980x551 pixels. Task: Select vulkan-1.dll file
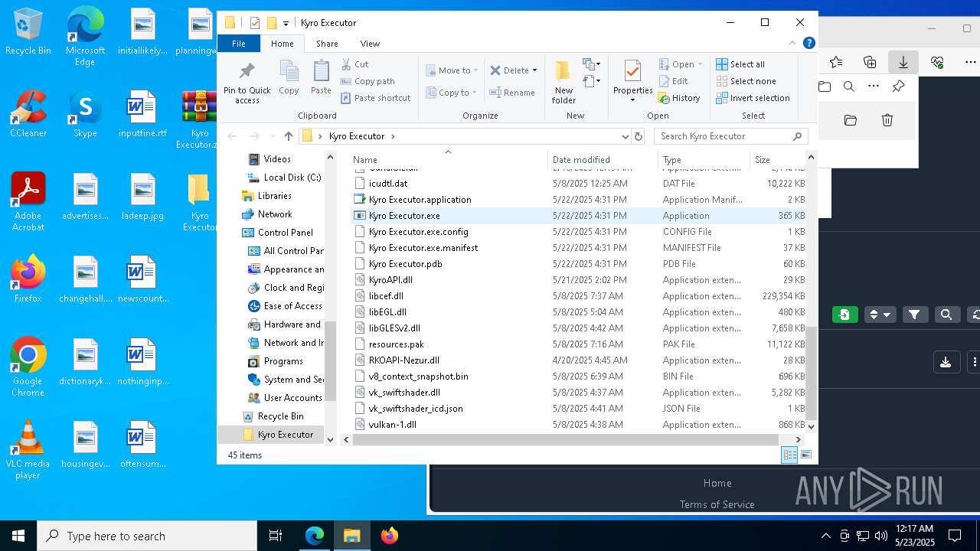(578, 425)
